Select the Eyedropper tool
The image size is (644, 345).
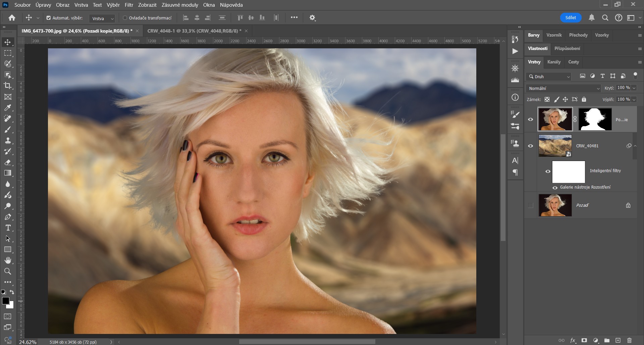click(8, 108)
